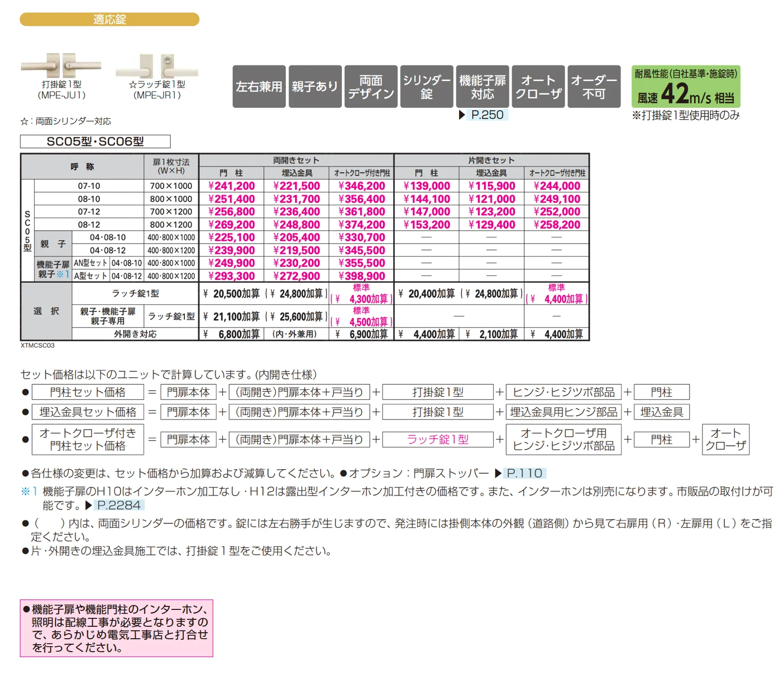Click the 片開きセット column header
This screenshot has height=677, width=784.
(491, 161)
